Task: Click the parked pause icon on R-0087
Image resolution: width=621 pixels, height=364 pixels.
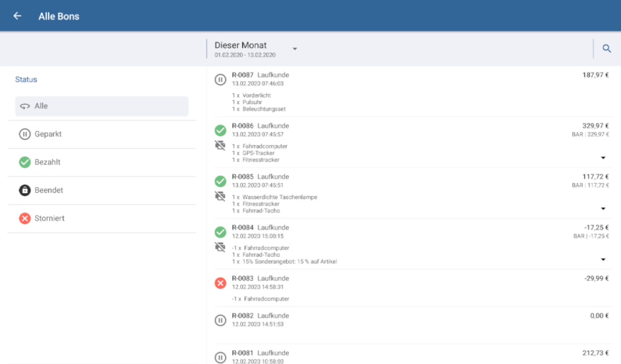Action: (x=220, y=79)
